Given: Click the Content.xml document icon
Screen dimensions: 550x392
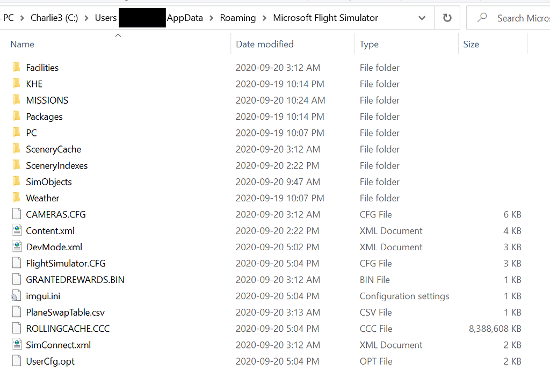Looking at the screenshot, I should [16, 231].
